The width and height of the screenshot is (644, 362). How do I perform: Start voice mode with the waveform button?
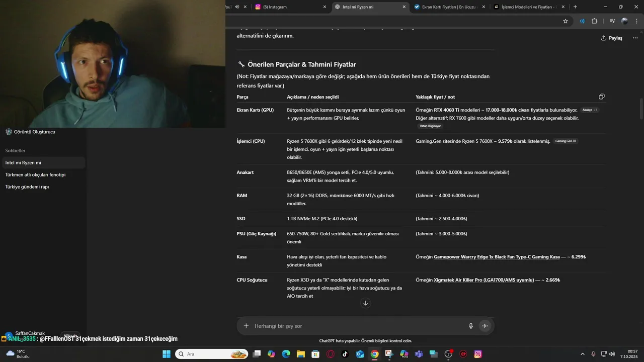click(x=485, y=326)
